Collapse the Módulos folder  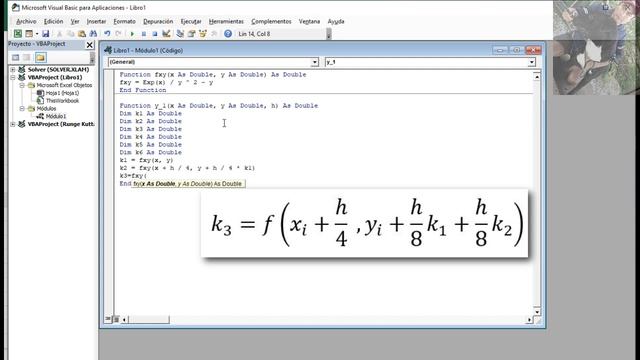point(22,109)
